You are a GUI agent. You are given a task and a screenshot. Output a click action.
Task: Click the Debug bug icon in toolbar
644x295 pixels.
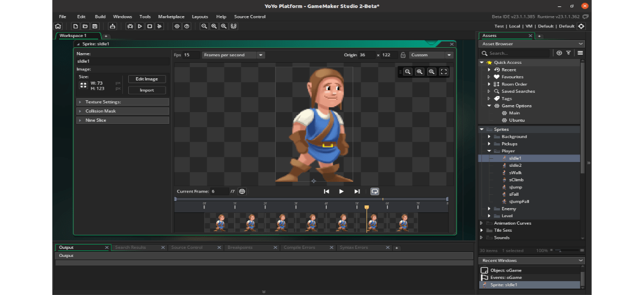click(130, 26)
